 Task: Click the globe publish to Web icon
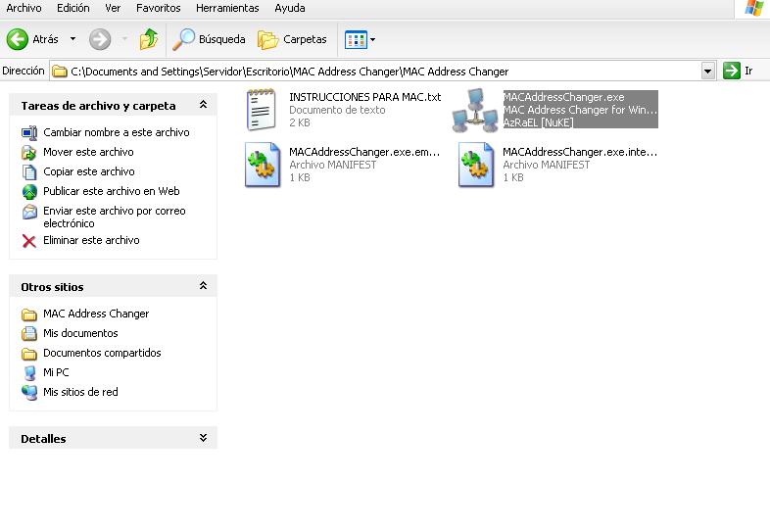click(x=29, y=192)
